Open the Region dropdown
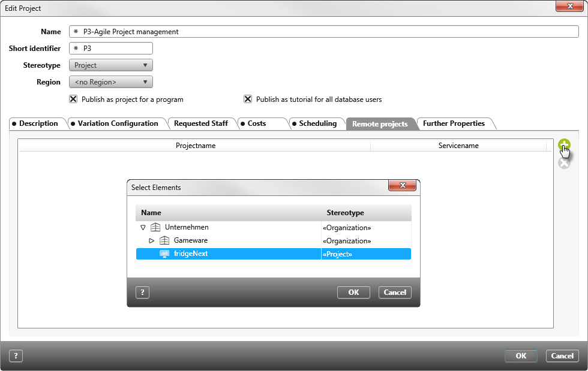Viewport: 588px width, 371px height. click(x=110, y=82)
